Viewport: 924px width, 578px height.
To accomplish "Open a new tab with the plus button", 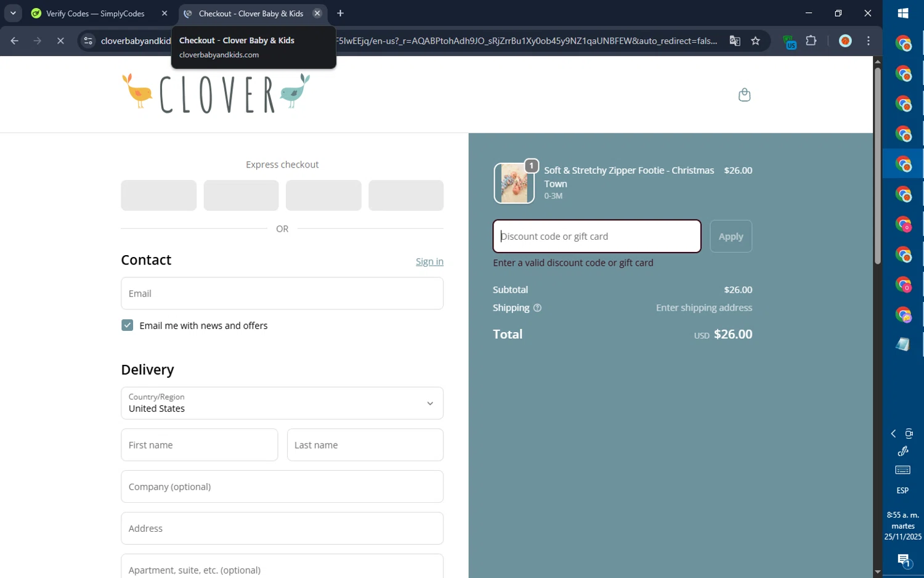I will point(340,13).
